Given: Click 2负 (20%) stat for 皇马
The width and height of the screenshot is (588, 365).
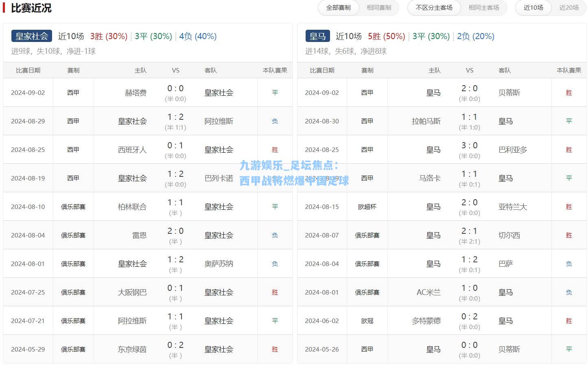Looking at the screenshot, I should [x=476, y=36].
